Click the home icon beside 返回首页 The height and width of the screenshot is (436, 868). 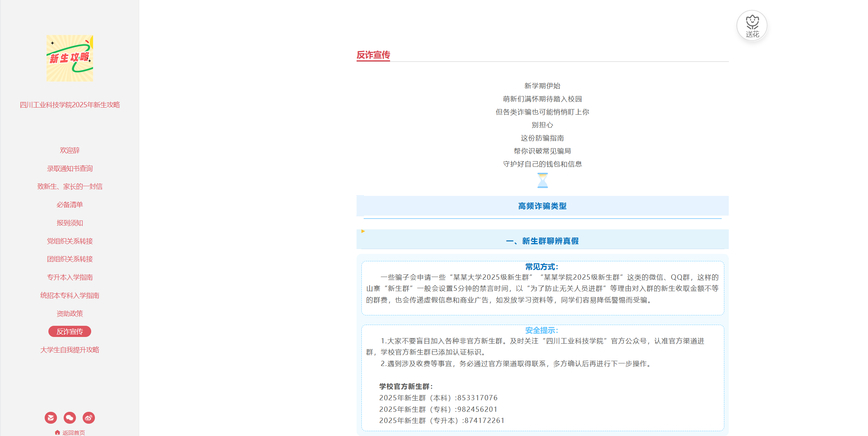pyautogui.click(x=57, y=432)
